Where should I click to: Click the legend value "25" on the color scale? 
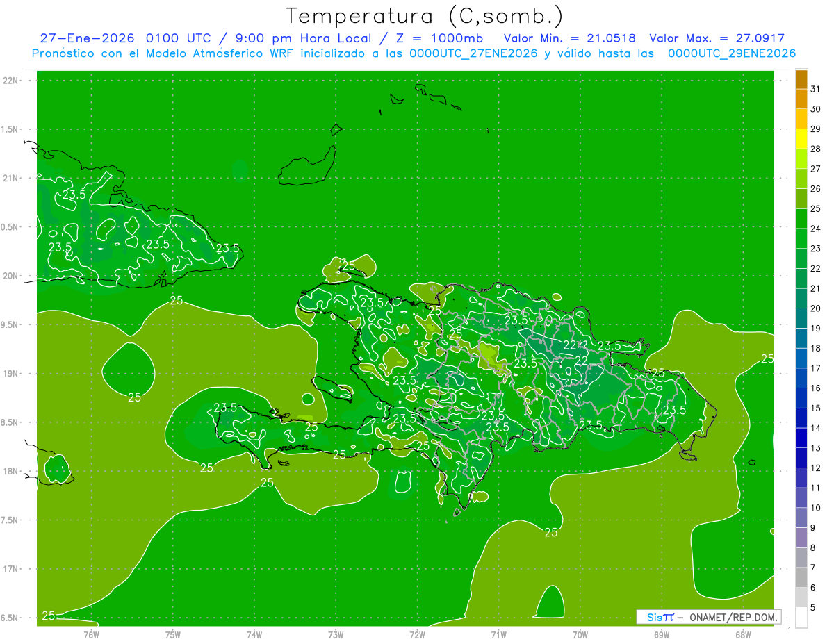[x=816, y=208]
